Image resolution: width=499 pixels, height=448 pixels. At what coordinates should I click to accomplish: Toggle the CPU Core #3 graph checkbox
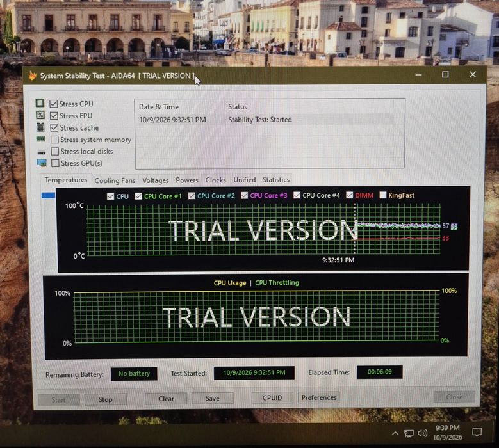(244, 195)
